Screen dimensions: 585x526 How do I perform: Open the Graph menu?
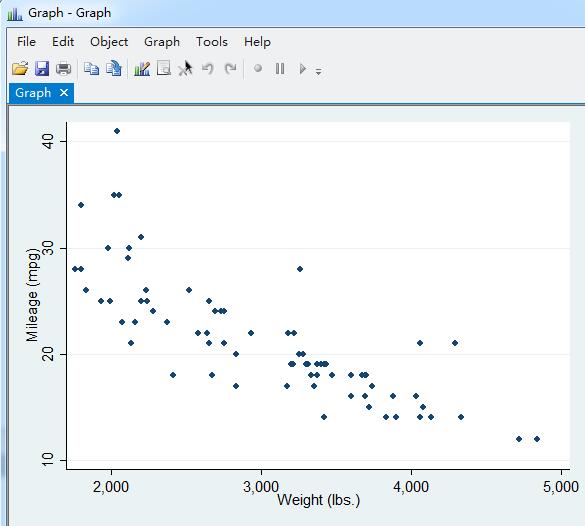coord(162,42)
